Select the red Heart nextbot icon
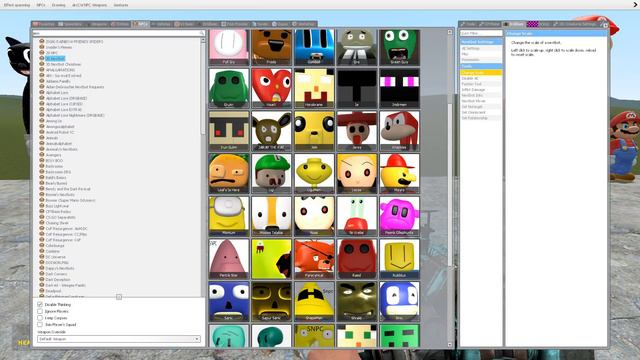The height and width of the screenshot is (360, 640). (x=271, y=88)
